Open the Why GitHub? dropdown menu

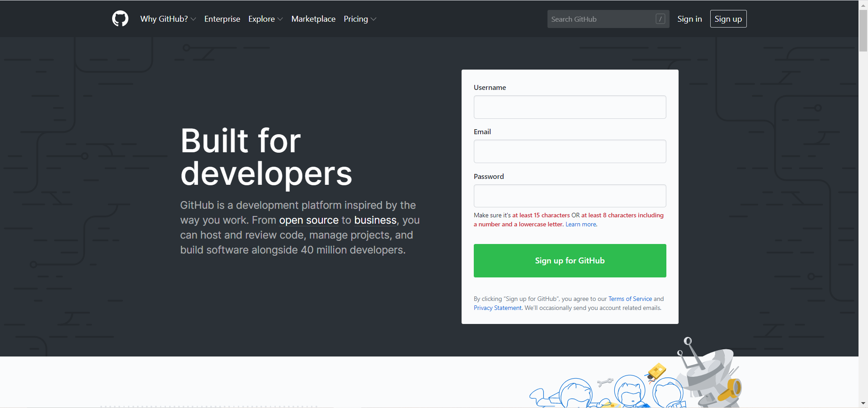(168, 19)
